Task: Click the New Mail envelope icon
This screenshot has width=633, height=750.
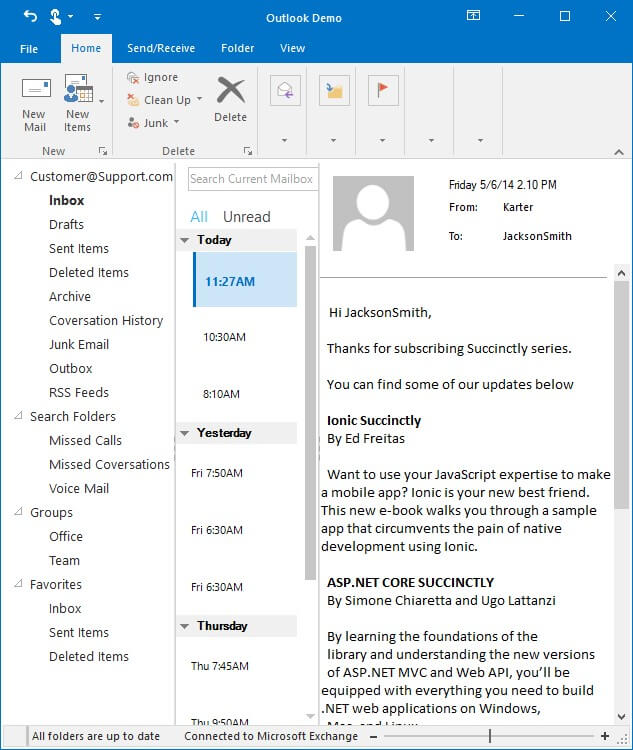Action: (35, 89)
